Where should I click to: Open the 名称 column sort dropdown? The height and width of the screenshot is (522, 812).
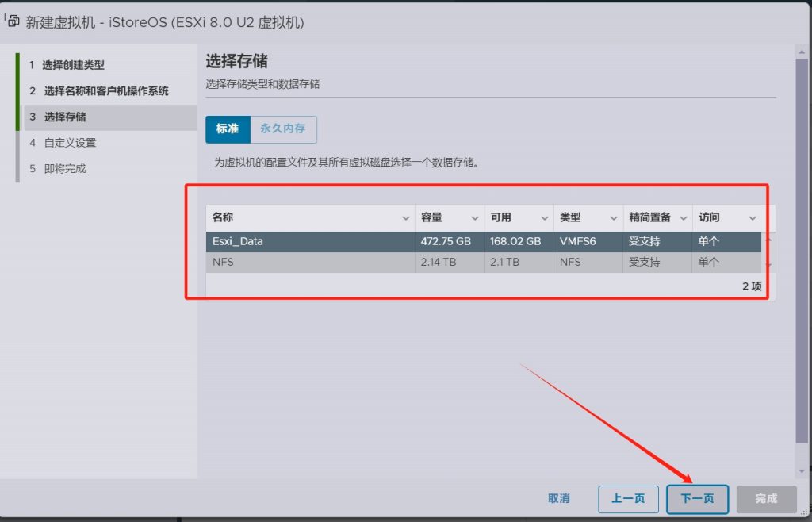click(405, 218)
